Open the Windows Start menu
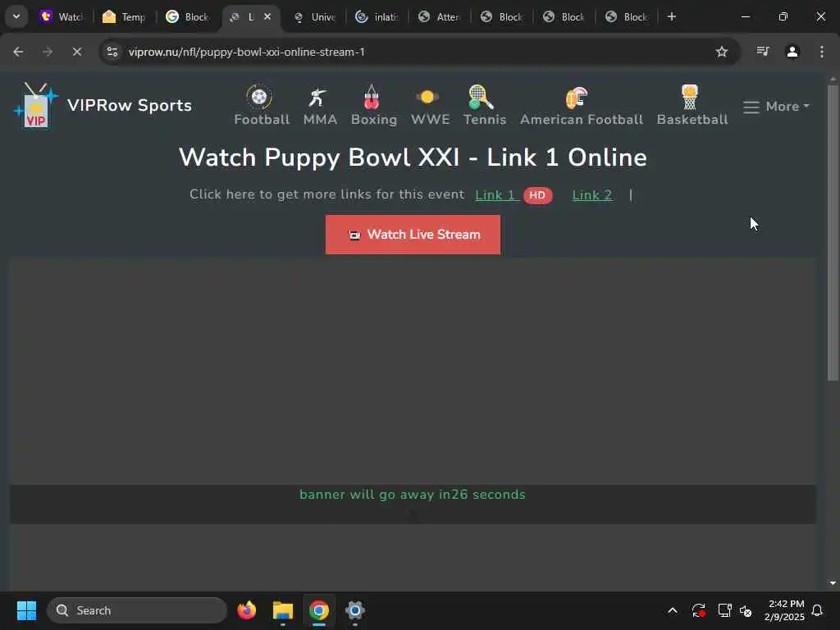840x630 pixels. pyautogui.click(x=26, y=610)
